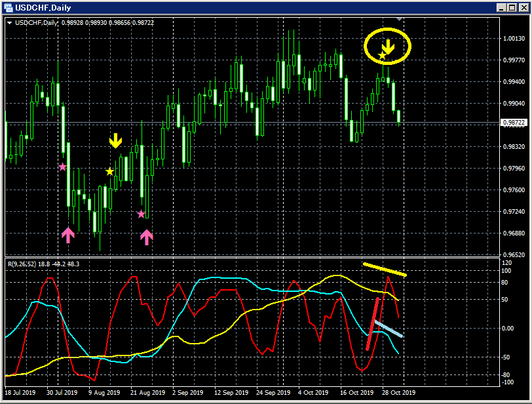Click the 0.96880 price scale label
The height and width of the screenshot is (404, 532).
tap(514, 233)
